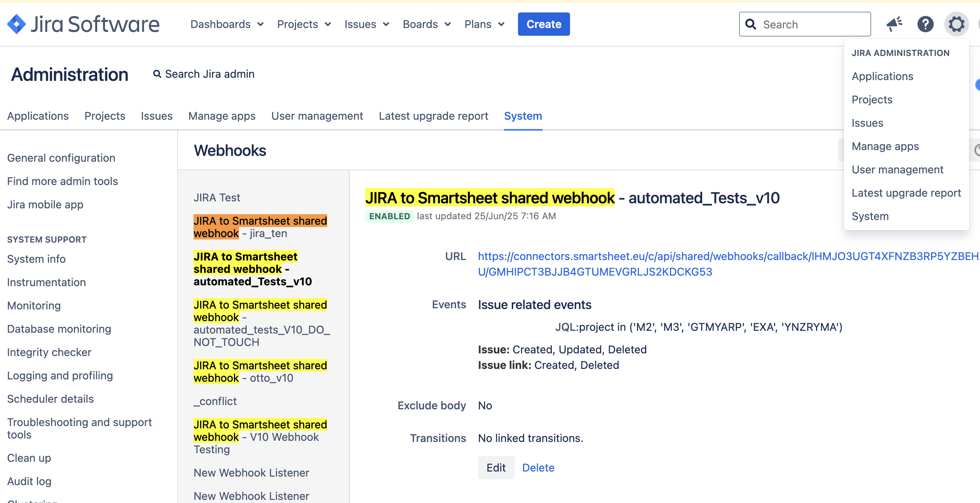
Task: Click the settings gear icon
Action: point(957,24)
